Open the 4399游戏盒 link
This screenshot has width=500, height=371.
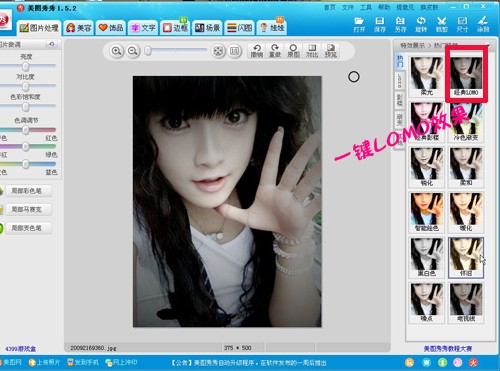21,349
